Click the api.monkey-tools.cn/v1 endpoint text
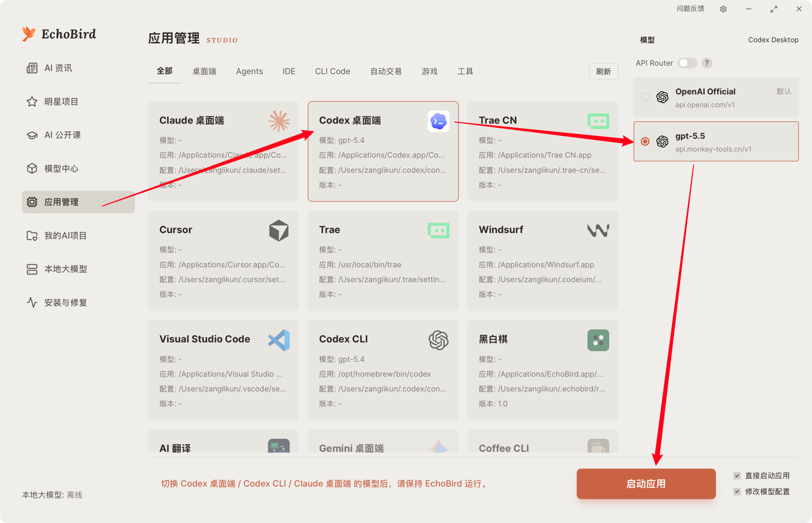 click(713, 149)
